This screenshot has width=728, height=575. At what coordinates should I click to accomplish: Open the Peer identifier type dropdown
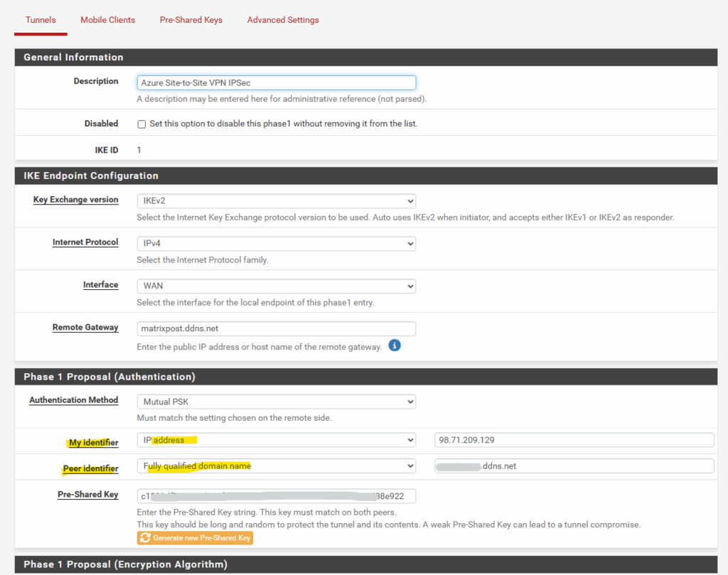point(276,466)
